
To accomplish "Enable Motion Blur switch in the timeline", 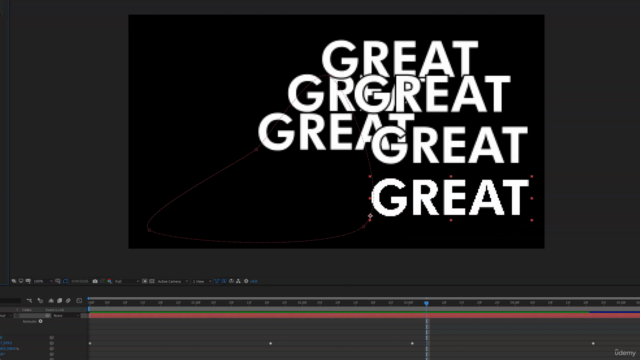I will tap(68, 301).
